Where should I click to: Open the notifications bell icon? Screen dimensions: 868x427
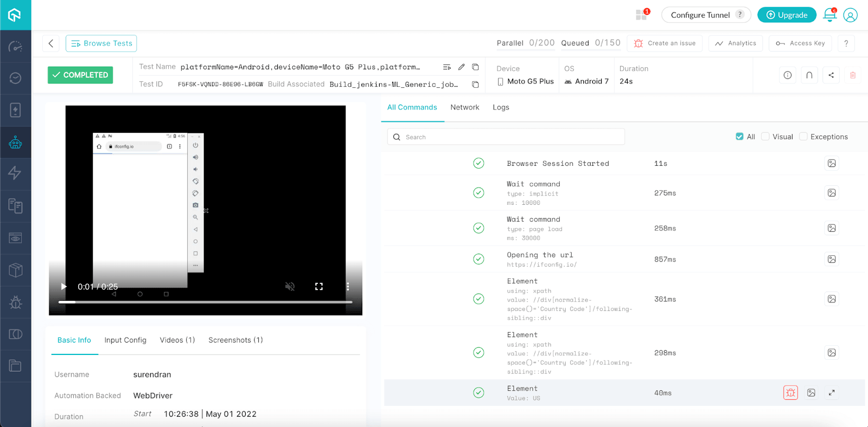click(830, 15)
